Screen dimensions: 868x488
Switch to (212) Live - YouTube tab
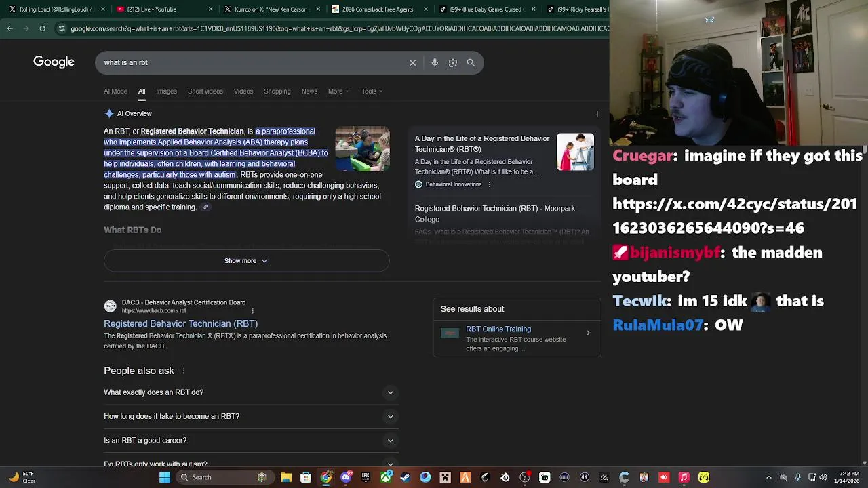pyautogui.click(x=161, y=9)
